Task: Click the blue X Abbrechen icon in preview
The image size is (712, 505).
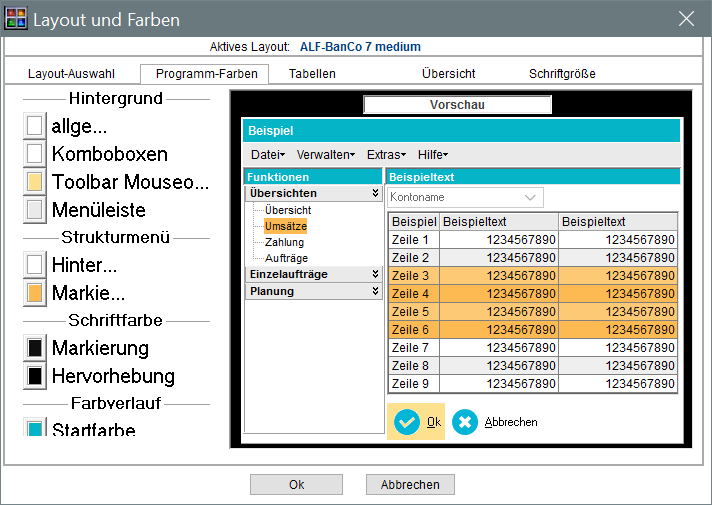Action: point(465,422)
